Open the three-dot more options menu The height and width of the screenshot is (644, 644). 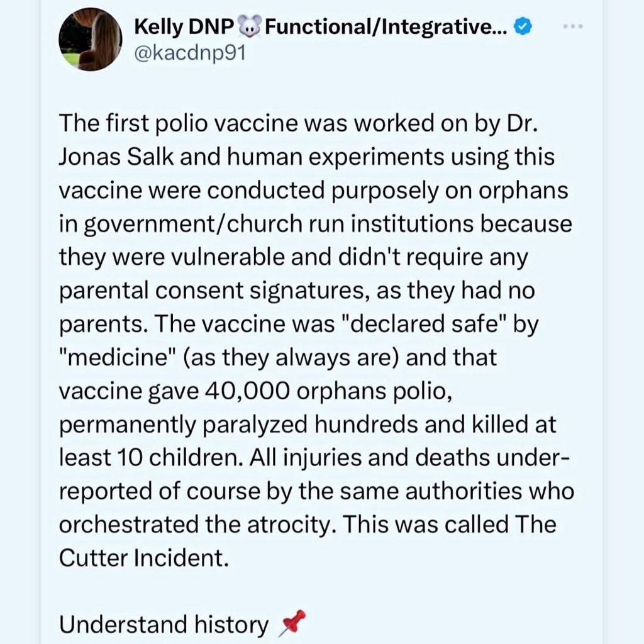(573, 26)
